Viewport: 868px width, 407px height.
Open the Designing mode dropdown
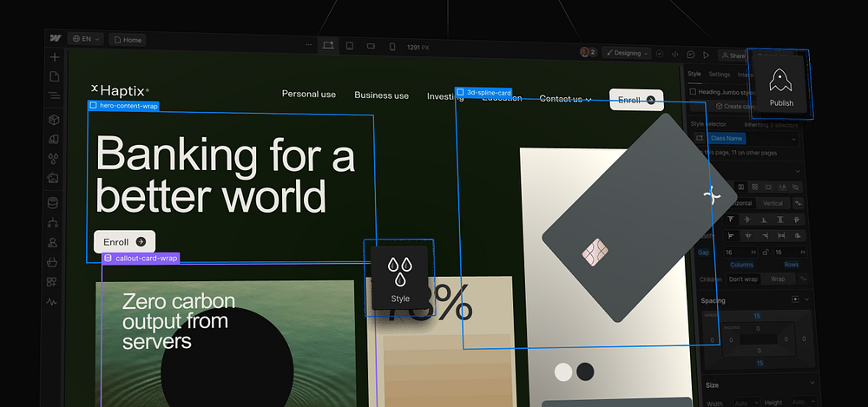(627, 53)
